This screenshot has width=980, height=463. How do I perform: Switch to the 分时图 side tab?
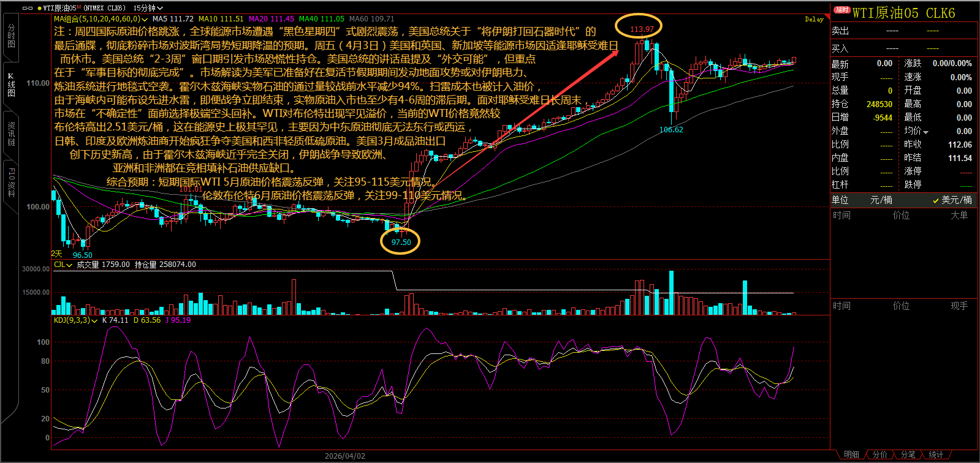coord(11,37)
